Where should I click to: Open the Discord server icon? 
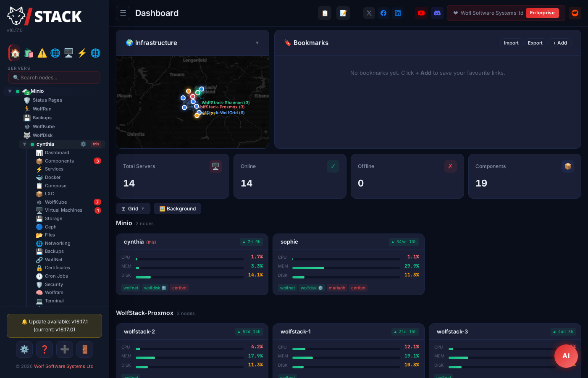click(437, 13)
